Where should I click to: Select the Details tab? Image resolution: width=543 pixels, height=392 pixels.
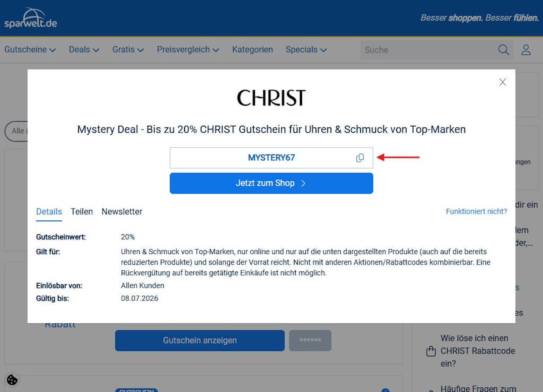tap(49, 211)
